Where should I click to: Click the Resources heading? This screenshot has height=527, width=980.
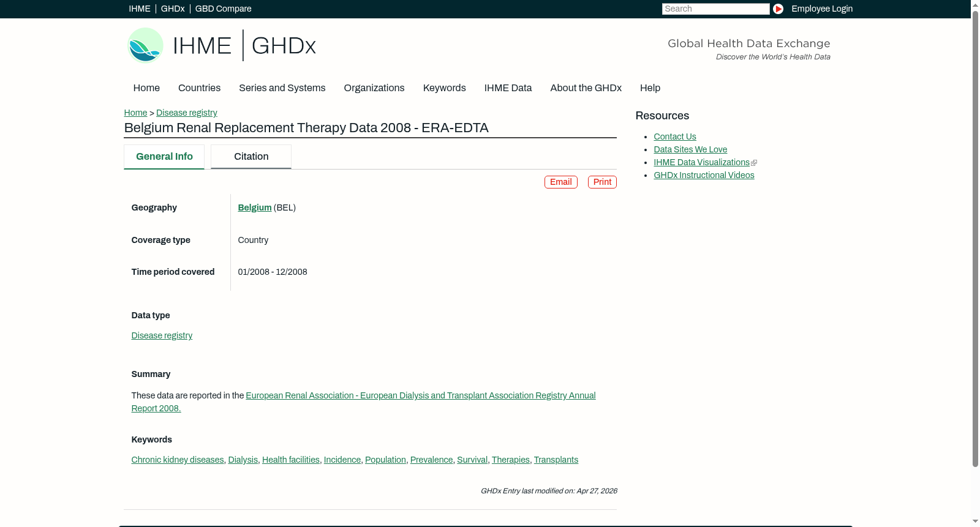[x=662, y=116]
